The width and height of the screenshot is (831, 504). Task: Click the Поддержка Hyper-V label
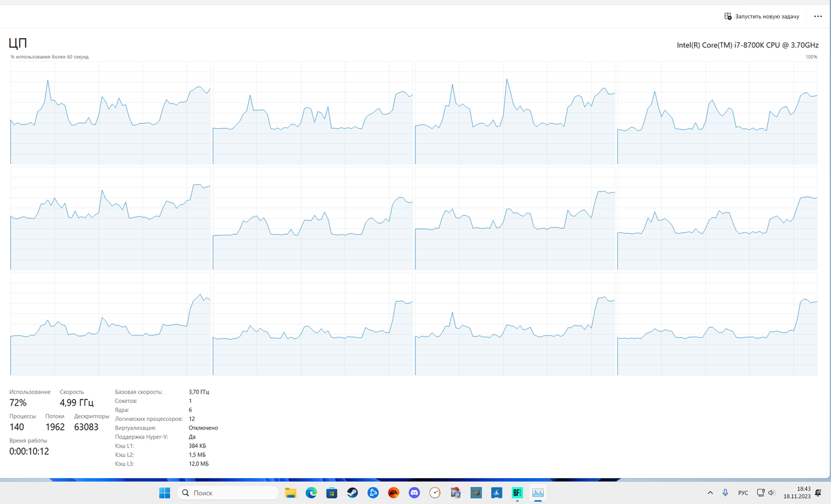(142, 437)
